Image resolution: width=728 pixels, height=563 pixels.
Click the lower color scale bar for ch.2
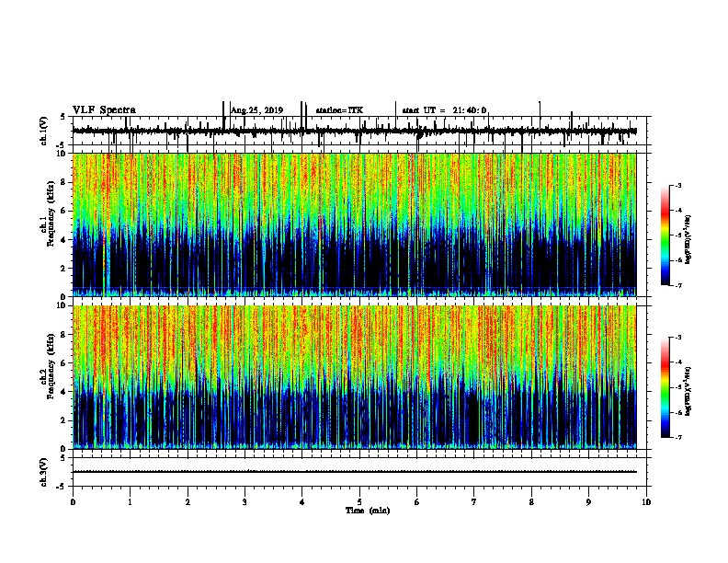665,387
